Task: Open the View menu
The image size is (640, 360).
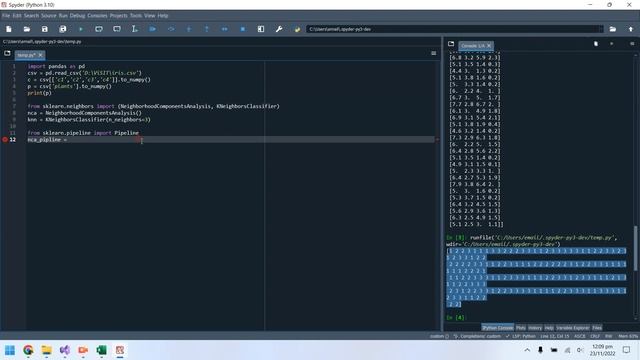Action: click(149, 16)
